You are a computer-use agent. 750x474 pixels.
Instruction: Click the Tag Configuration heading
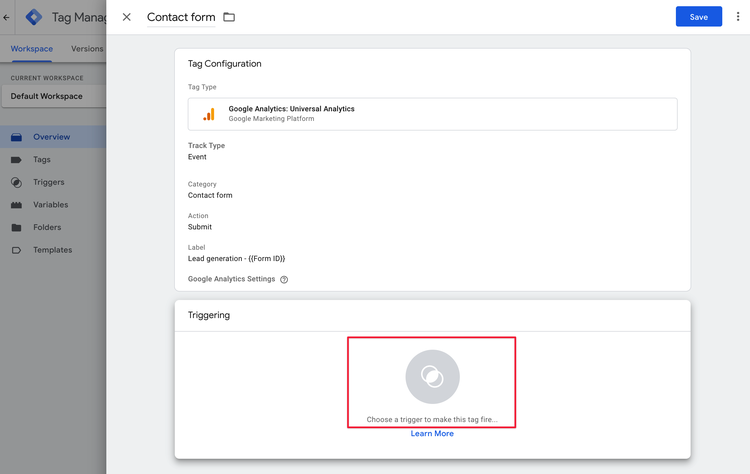pos(224,64)
